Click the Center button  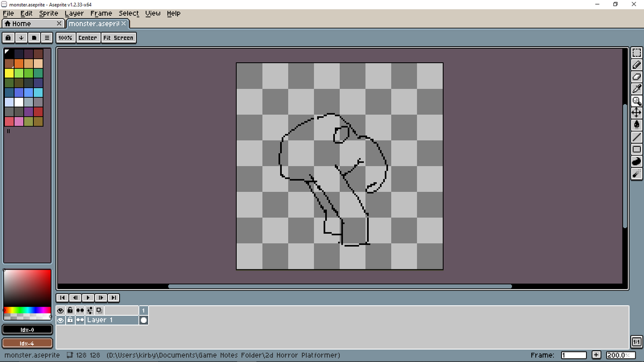pyautogui.click(x=87, y=38)
